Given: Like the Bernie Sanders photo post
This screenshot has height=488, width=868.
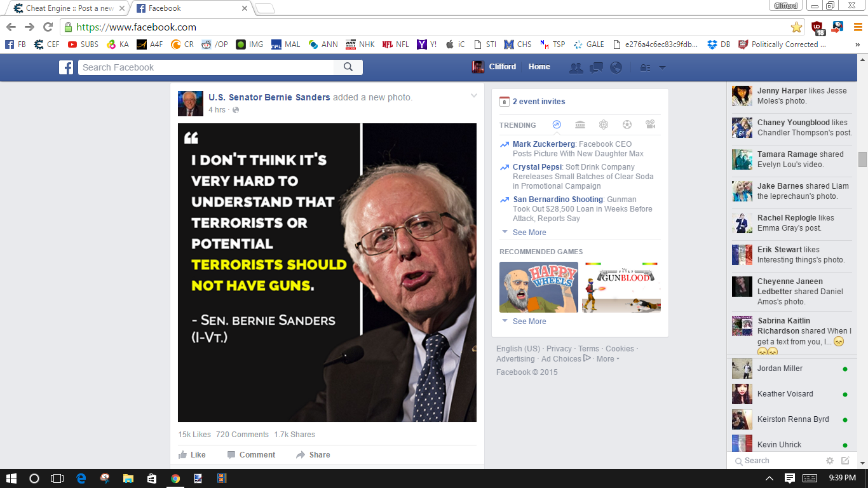Looking at the screenshot, I should point(193,454).
